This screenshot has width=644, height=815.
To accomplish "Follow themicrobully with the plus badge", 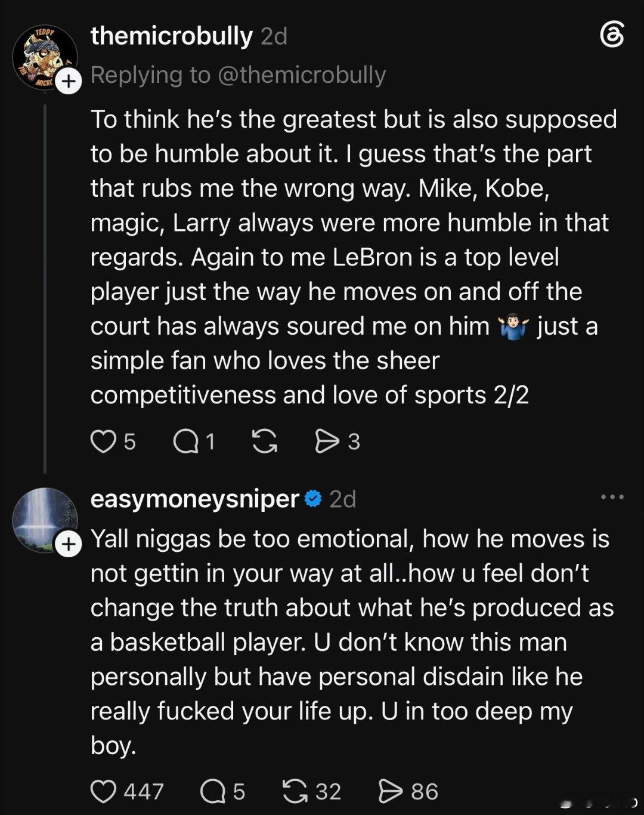I will 69,81.
